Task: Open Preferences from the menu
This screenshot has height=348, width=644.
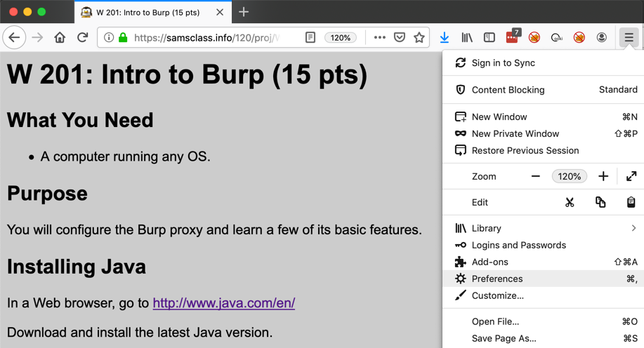Action: (x=543, y=279)
